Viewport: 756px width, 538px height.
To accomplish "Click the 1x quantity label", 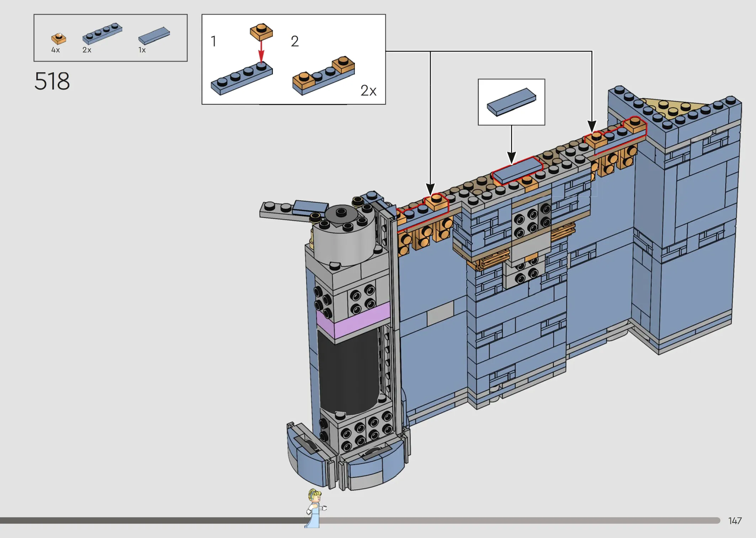I will click(142, 50).
